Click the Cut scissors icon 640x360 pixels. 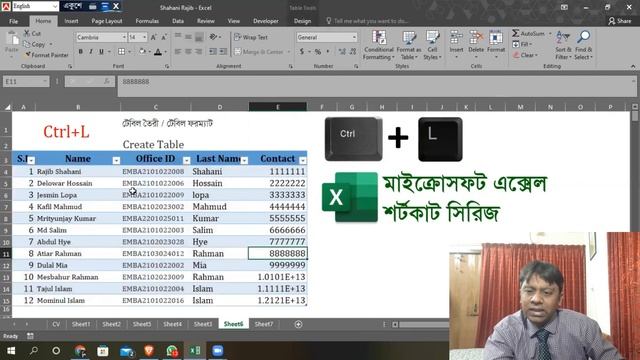pyautogui.click(x=27, y=33)
